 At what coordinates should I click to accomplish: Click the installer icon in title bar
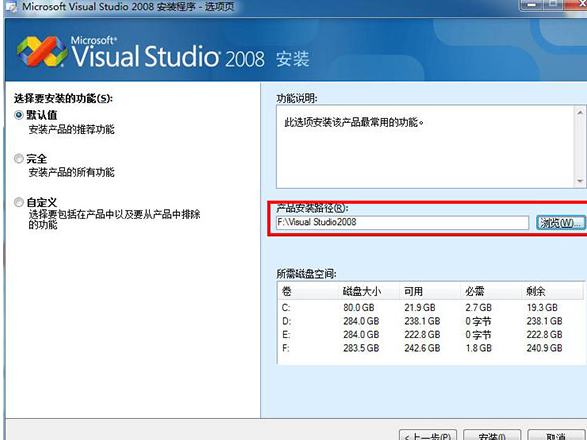click(x=11, y=6)
